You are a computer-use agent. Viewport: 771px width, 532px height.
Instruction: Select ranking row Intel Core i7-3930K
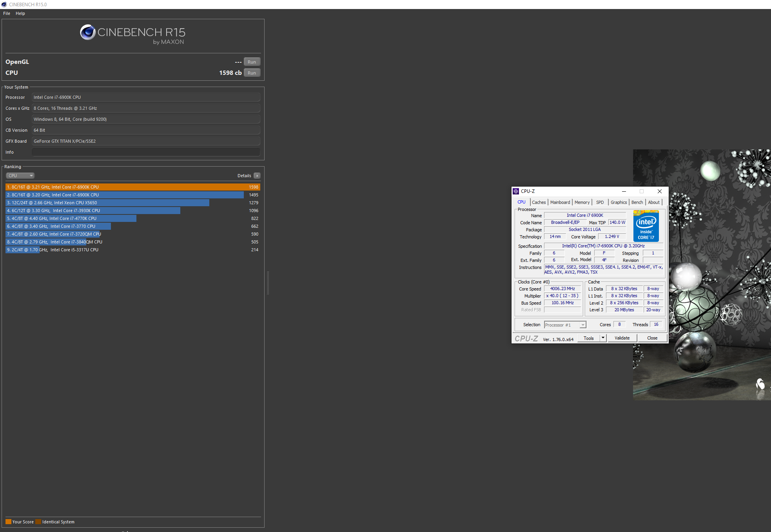pos(133,211)
